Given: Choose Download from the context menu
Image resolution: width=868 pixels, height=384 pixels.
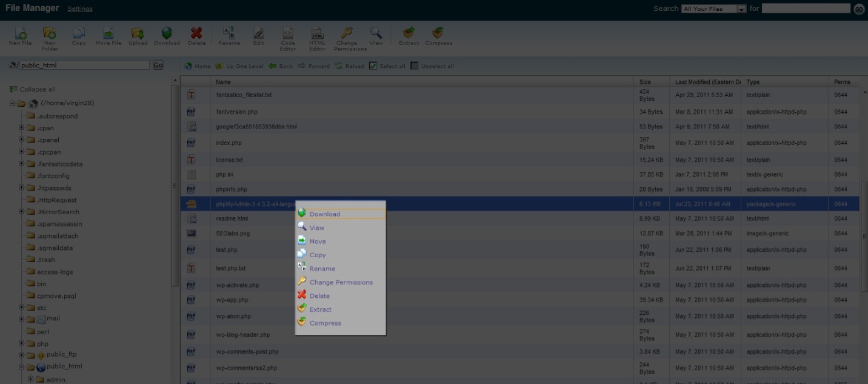Looking at the screenshot, I should pyautogui.click(x=325, y=214).
